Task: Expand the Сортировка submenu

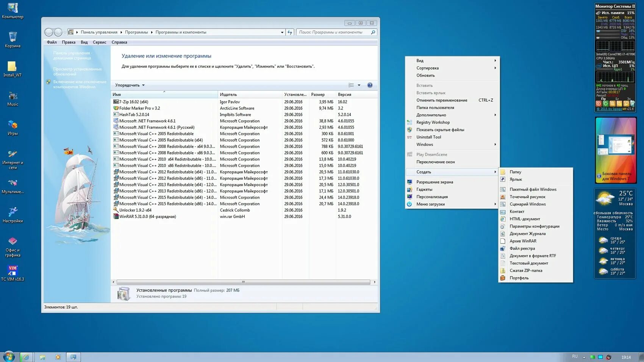Action: [453, 68]
